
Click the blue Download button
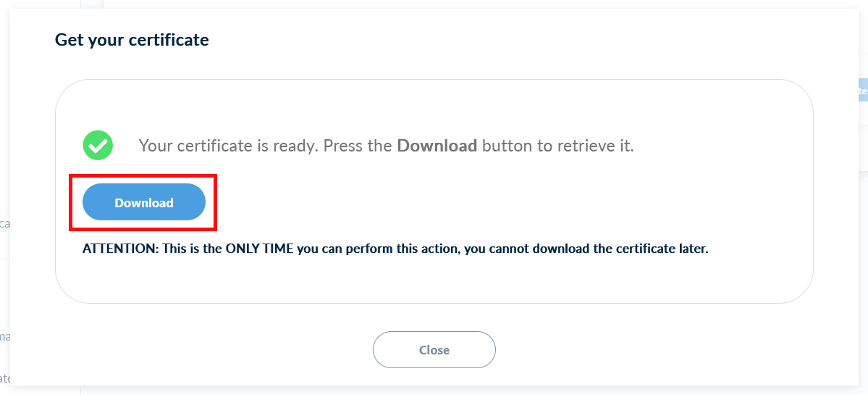[x=144, y=202]
